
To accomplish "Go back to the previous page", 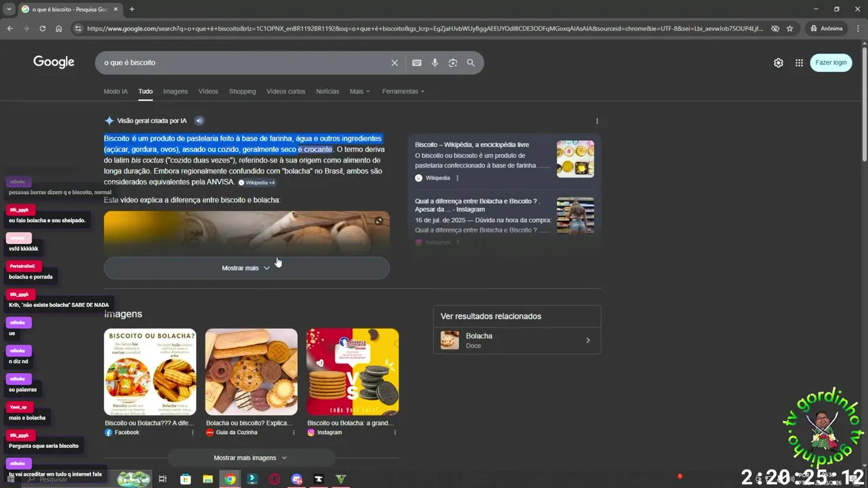I will tap(9, 28).
